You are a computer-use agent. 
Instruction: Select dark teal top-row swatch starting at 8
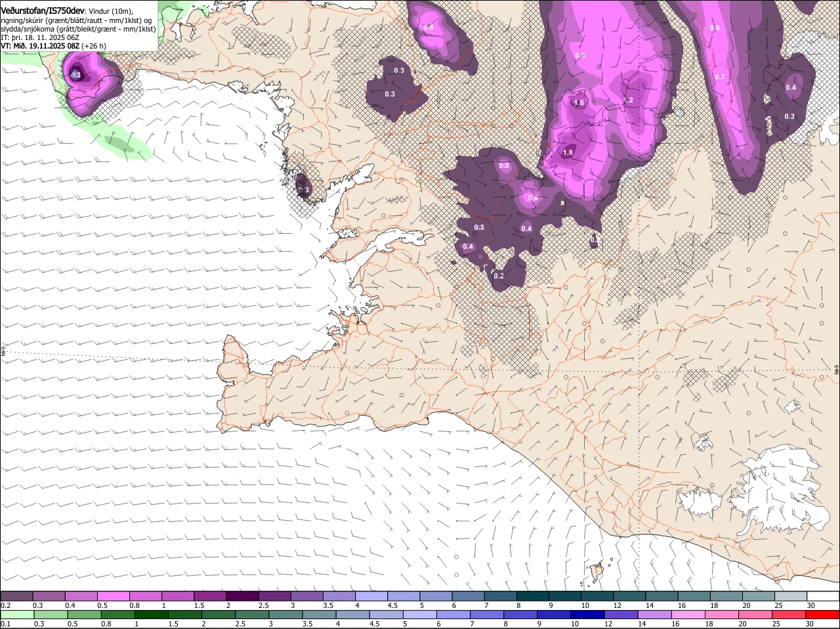pos(532,596)
